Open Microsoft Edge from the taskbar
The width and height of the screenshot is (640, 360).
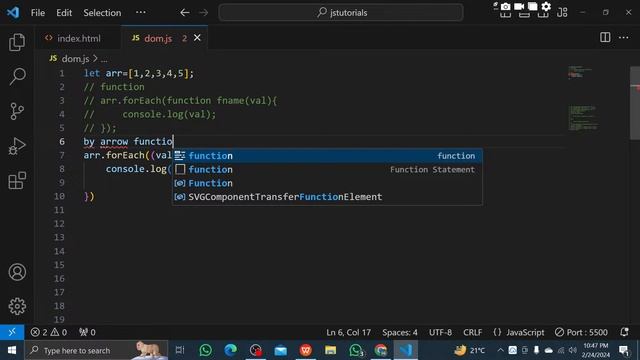coord(231,350)
